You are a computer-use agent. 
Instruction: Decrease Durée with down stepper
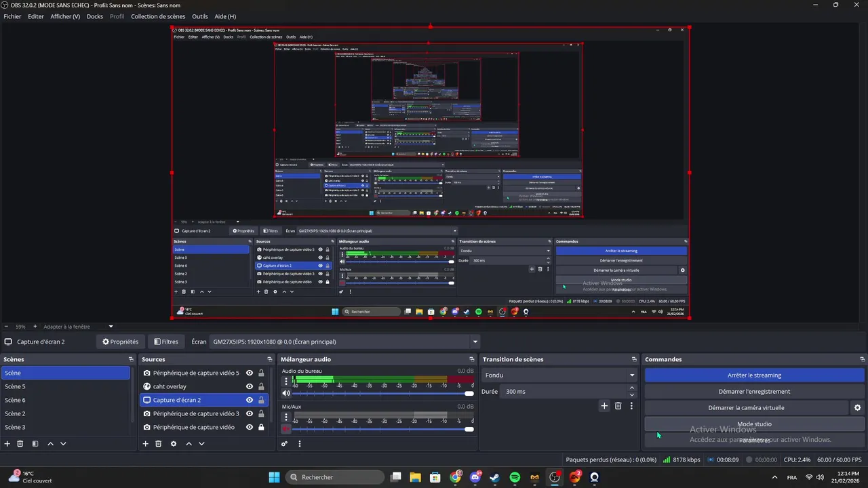tap(632, 394)
